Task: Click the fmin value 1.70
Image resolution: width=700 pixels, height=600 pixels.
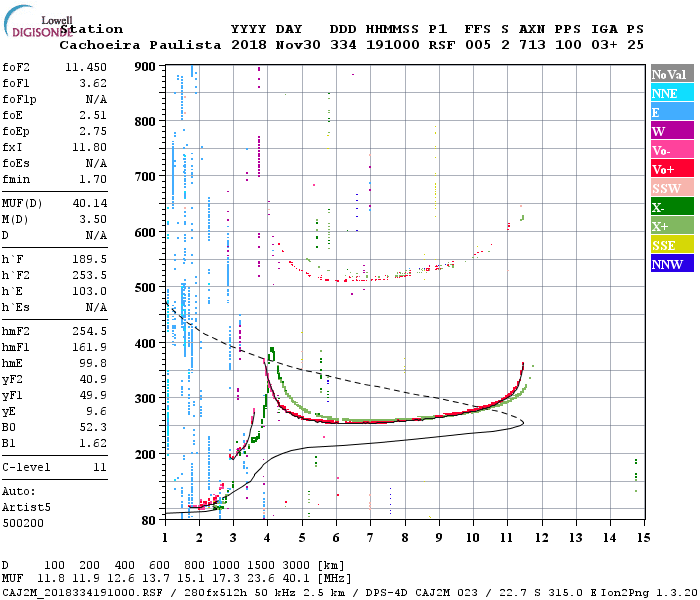Action: point(93,179)
